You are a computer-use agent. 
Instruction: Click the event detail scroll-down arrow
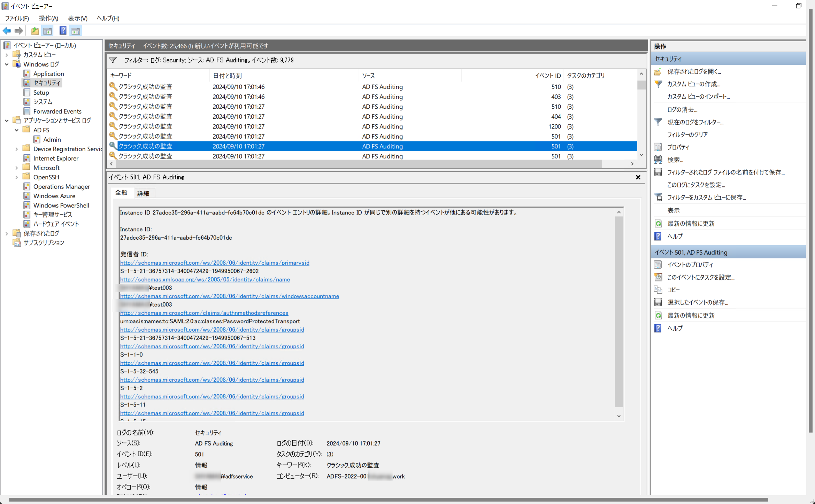(x=618, y=416)
